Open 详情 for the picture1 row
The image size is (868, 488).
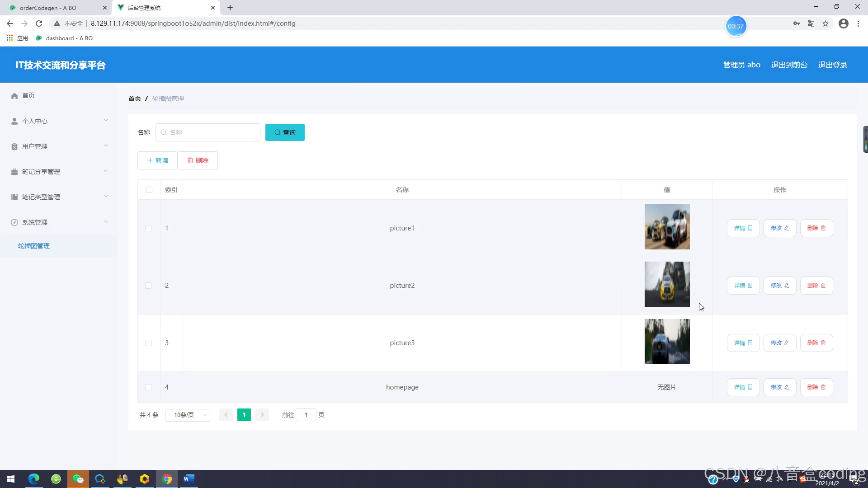(x=743, y=228)
